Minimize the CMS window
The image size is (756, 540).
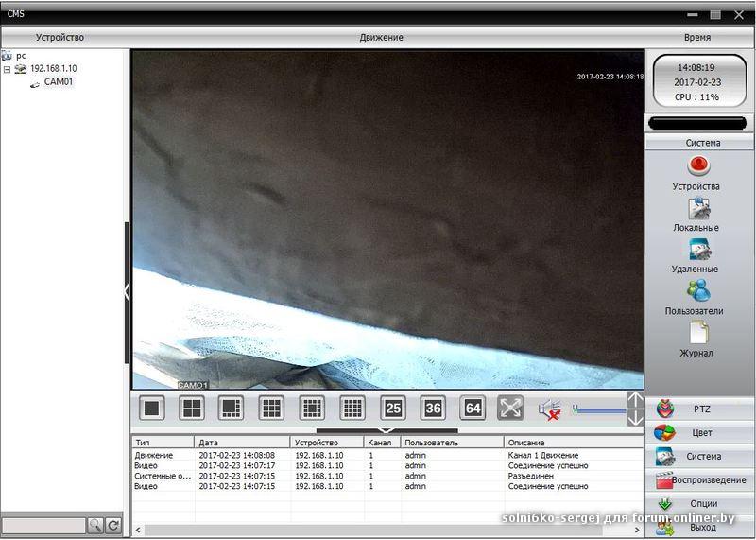(693, 14)
